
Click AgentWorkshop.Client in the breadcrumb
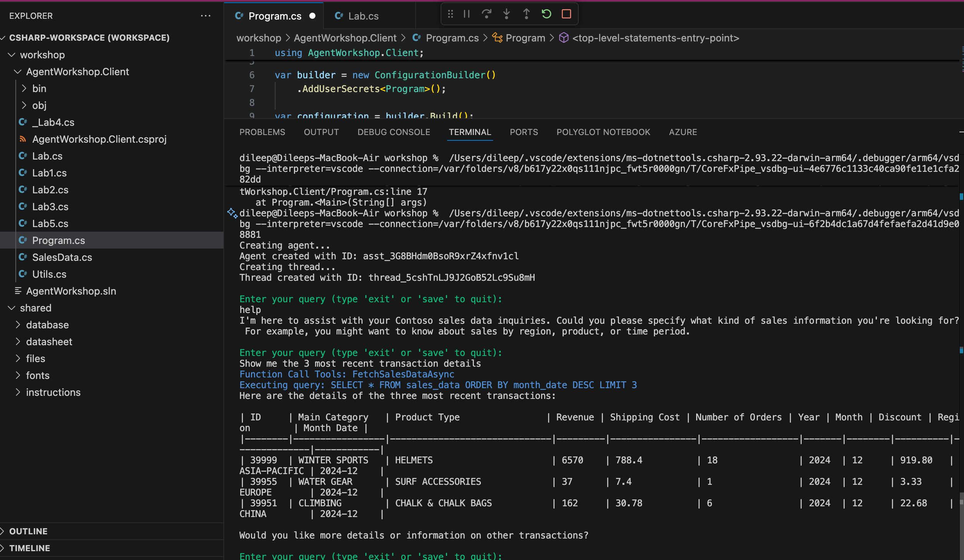tap(345, 38)
